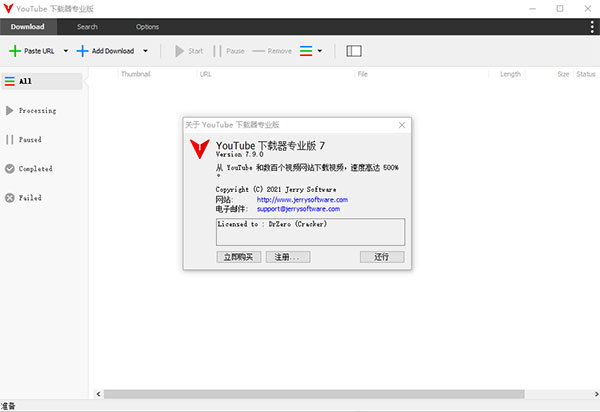Click the scrollbar left arrow
600x412 pixels.
98,394
